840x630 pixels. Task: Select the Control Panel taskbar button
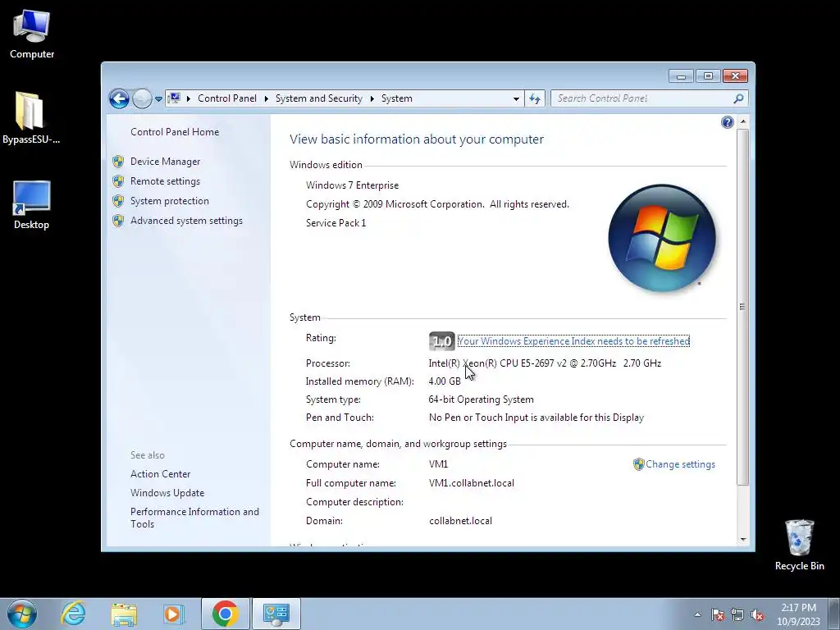click(x=276, y=614)
